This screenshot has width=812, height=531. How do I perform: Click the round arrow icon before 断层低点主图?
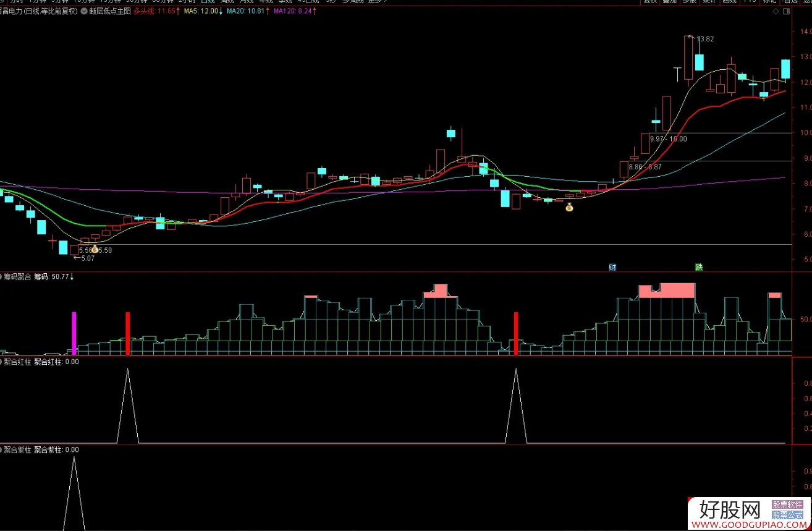click(x=83, y=11)
